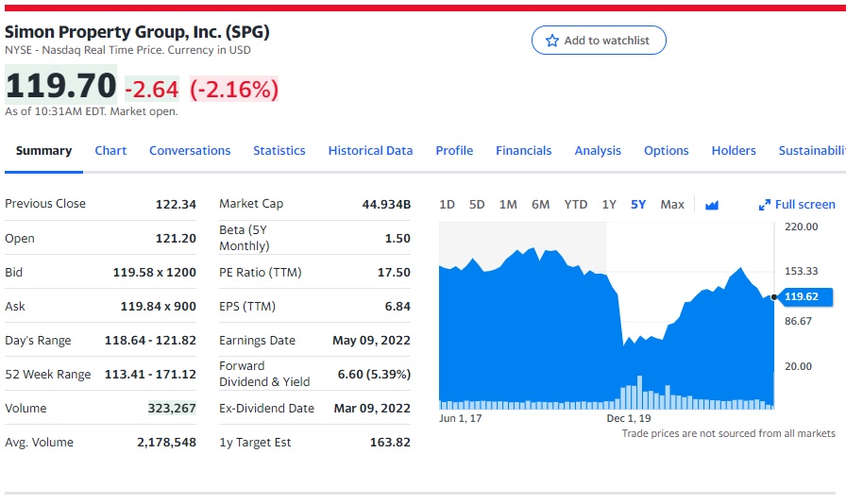Choose the 1Y chart range
Screen dimensions: 846x504
click(609, 205)
